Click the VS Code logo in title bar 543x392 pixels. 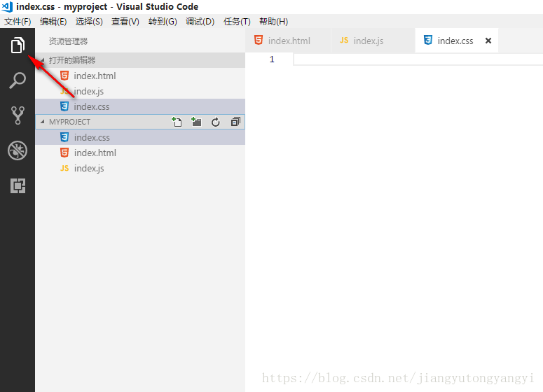tap(7, 6)
